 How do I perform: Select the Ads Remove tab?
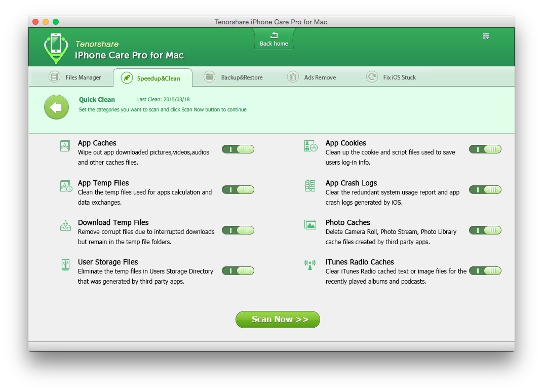pos(312,77)
